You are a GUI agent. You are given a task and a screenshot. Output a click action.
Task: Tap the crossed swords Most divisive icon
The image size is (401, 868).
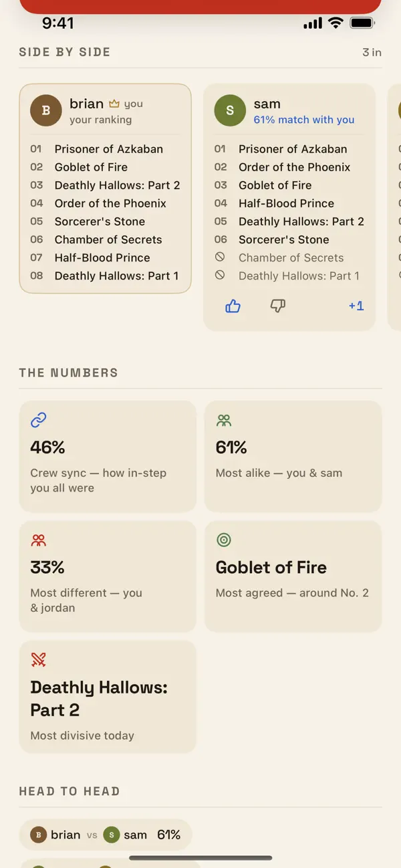[x=39, y=660]
